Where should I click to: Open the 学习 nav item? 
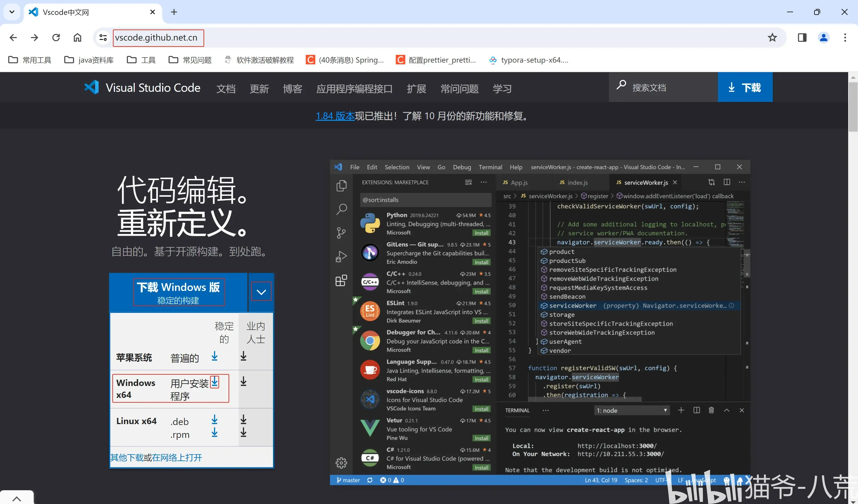point(502,89)
